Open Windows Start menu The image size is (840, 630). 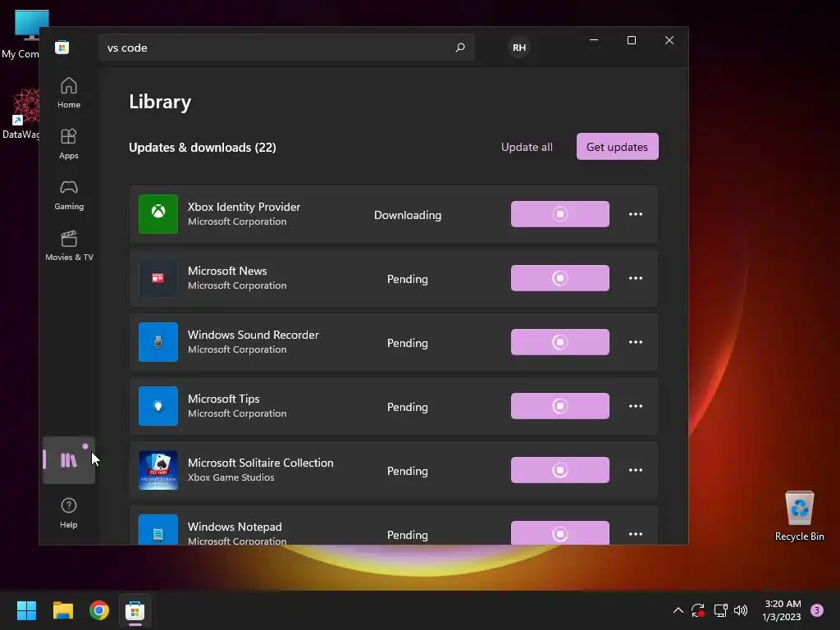click(26, 610)
